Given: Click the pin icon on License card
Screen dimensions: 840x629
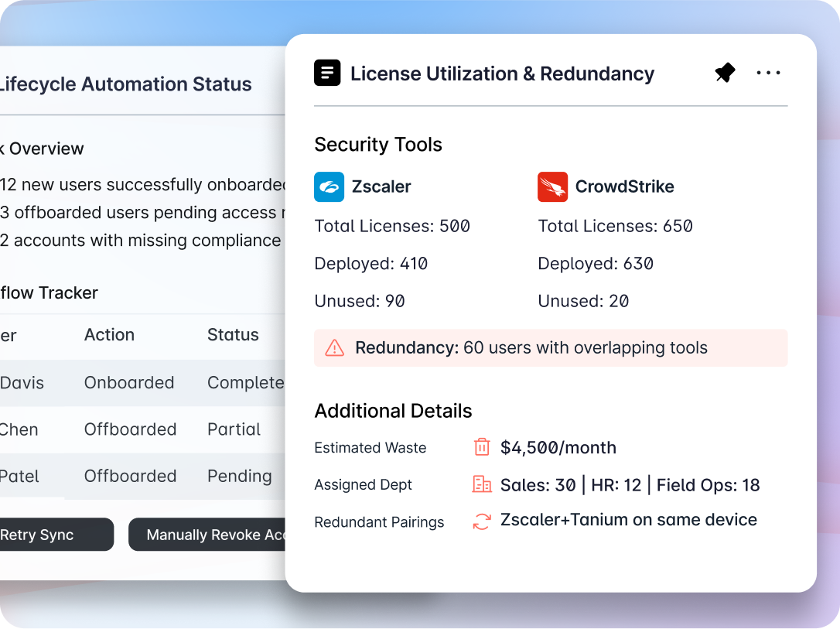Looking at the screenshot, I should click(x=725, y=73).
